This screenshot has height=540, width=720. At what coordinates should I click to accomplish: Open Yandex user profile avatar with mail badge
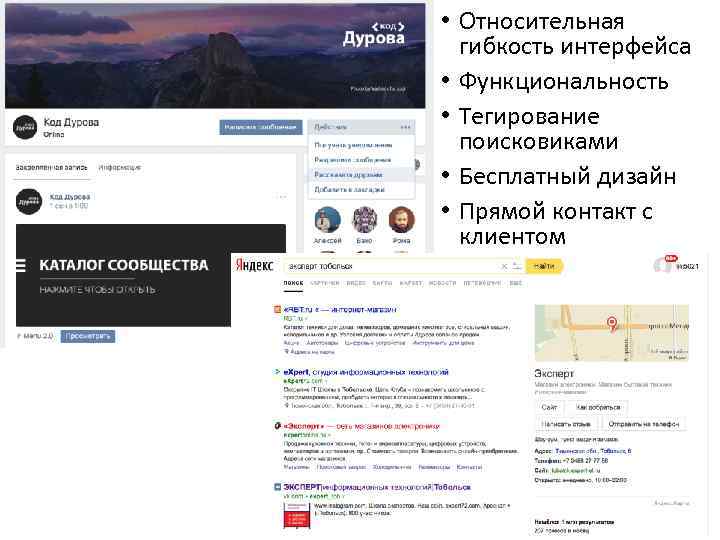664,265
